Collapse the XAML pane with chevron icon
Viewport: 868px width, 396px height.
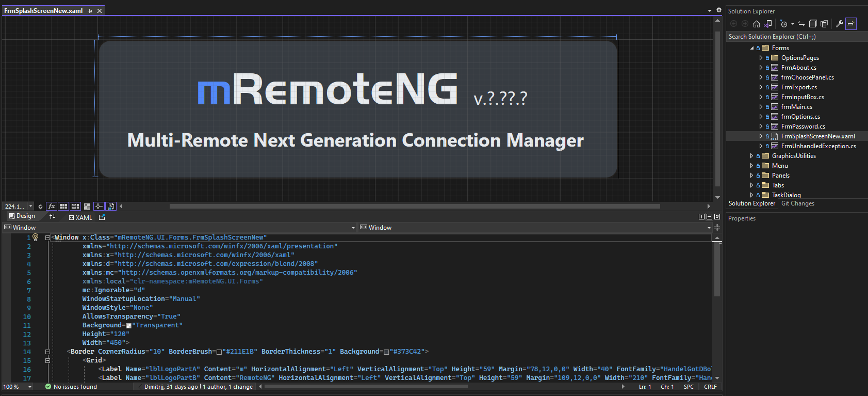(x=717, y=217)
